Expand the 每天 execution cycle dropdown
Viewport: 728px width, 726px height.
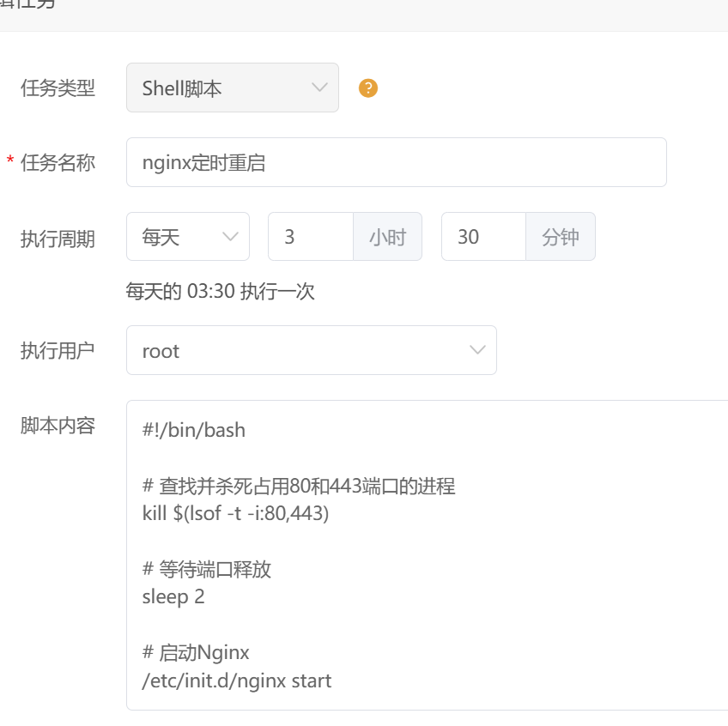(187, 237)
